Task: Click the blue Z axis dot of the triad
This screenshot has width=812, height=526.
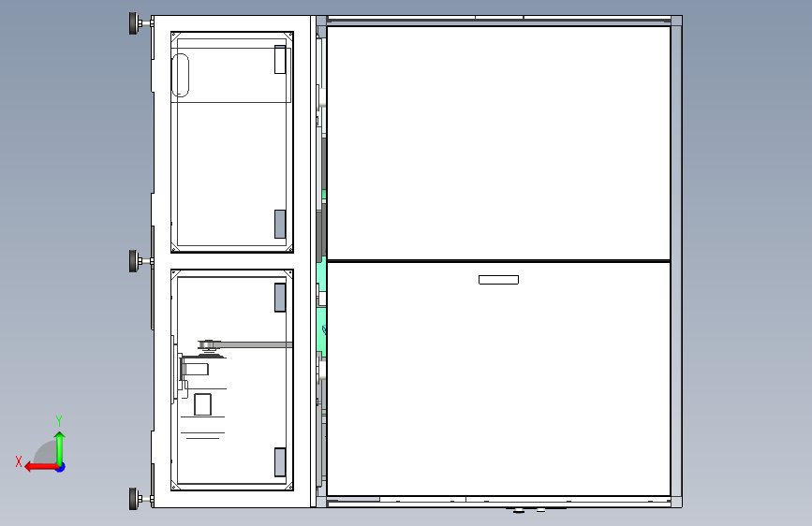Action: (x=61, y=468)
